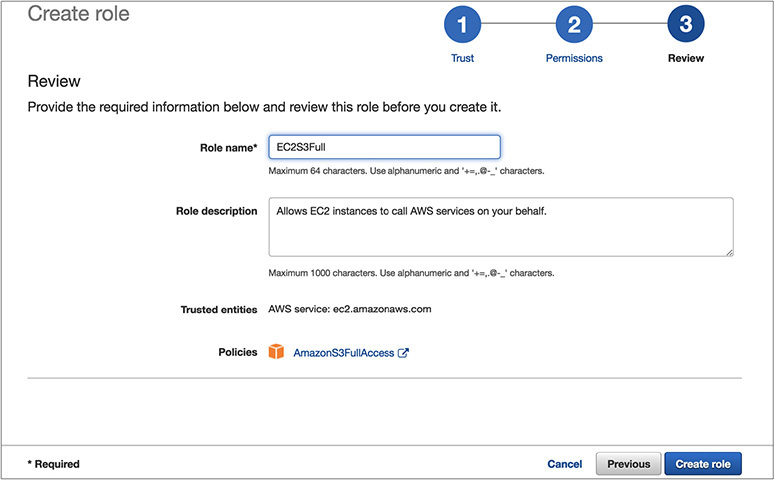Go to the Trust step label
This screenshot has width=775, height=480.
click(463, 58)
